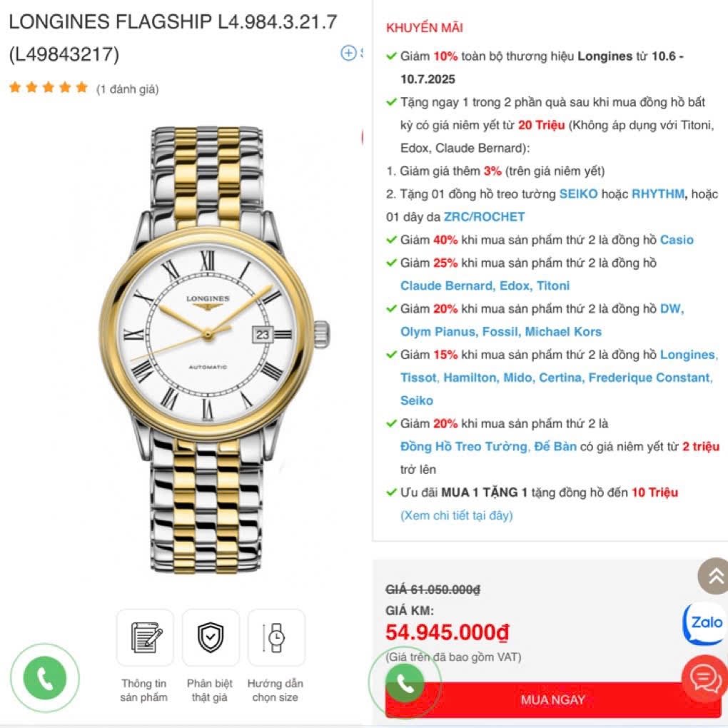Click the green phone call icon at bottom left
This screenshot has width=728, height=728.
tap(44, 678)
